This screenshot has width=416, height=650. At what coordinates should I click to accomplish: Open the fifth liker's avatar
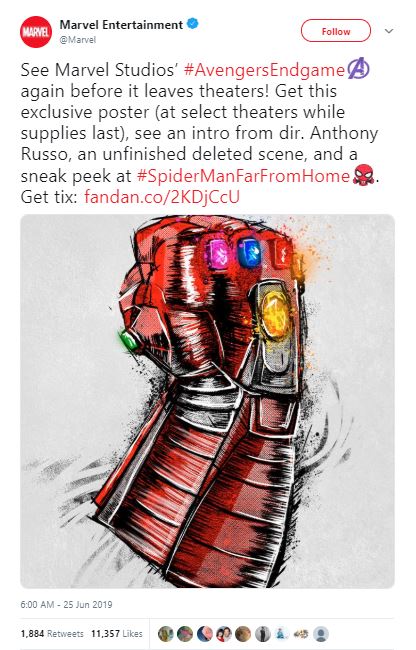(x=243, y=633)
